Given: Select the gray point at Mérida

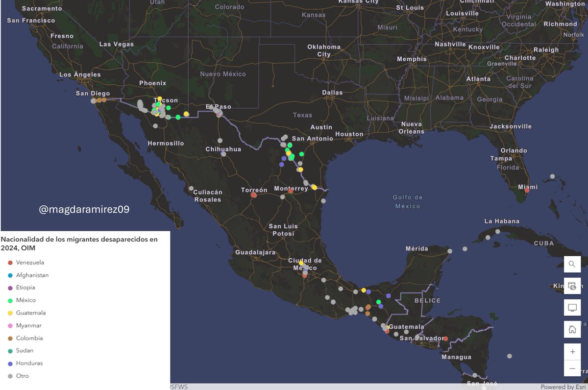Looking at the screenshot, I should pyautogui.click(x=450, y=251).
